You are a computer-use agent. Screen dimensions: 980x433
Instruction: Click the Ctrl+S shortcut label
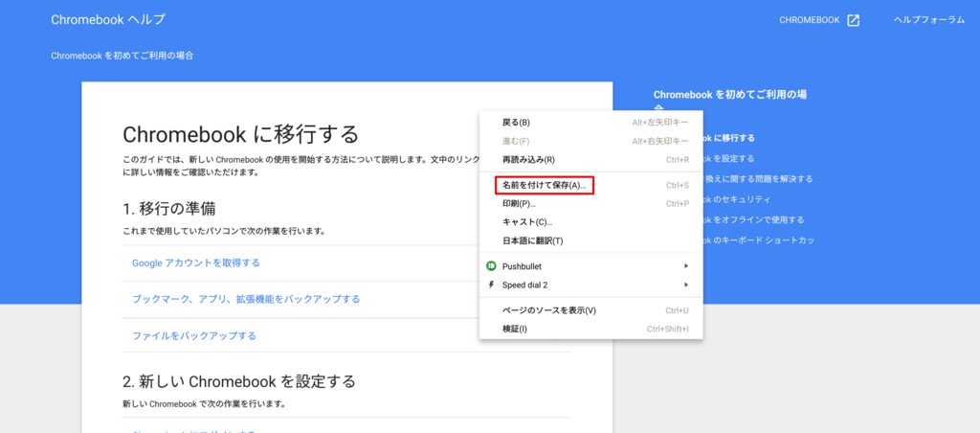tap(678, 185)
